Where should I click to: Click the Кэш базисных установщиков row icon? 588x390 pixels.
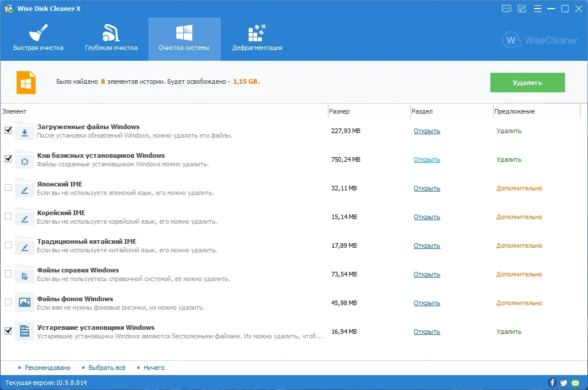coord(25,159)
